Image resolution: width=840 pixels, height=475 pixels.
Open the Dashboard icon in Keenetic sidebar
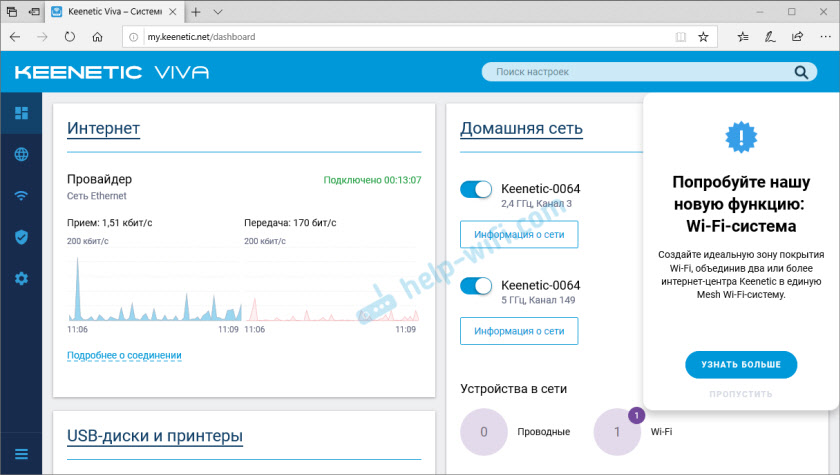coord(21,113)
